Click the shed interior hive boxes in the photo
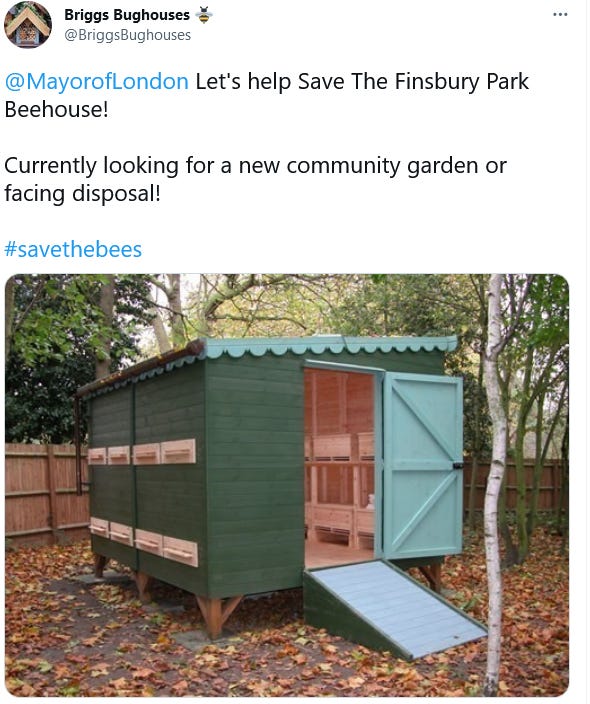The width and height of the screenshot is (590, 704). click(x=340, y=489)
